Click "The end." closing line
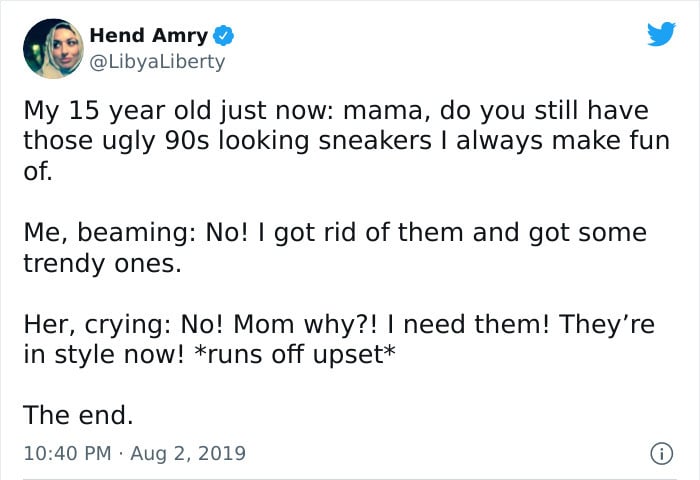Image resolution: width=700 pixels, height=480 pixels. pyautogui.click(x=77, y=413)
